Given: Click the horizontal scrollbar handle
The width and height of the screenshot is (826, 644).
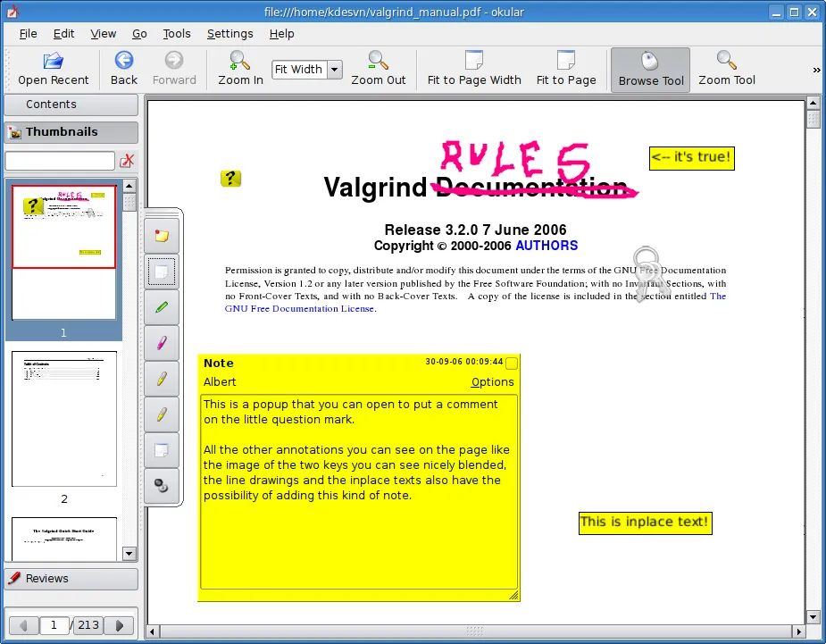Looking at the screenshot, I should 476,631.
